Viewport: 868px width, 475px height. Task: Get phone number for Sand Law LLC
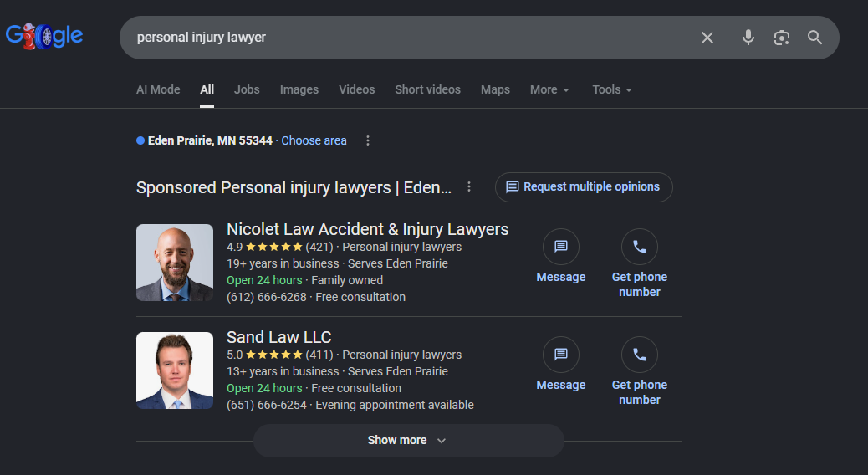coord(640,355)
